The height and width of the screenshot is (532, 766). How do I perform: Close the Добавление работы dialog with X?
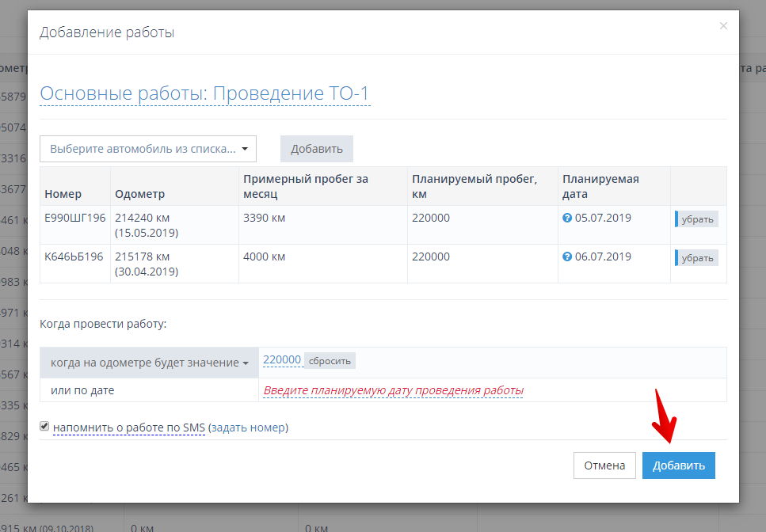(722, 26)
